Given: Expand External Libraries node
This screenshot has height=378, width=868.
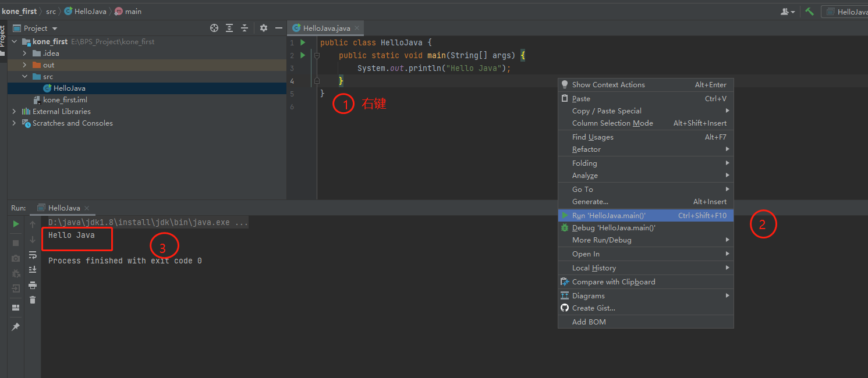Looking at the screenshot, I should point(15,112).
